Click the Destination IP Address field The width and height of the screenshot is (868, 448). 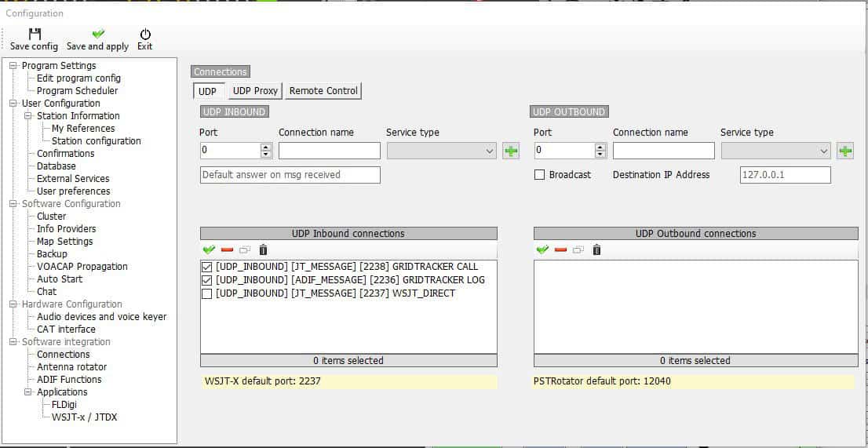pyautogui.click(x=785, y=175)
